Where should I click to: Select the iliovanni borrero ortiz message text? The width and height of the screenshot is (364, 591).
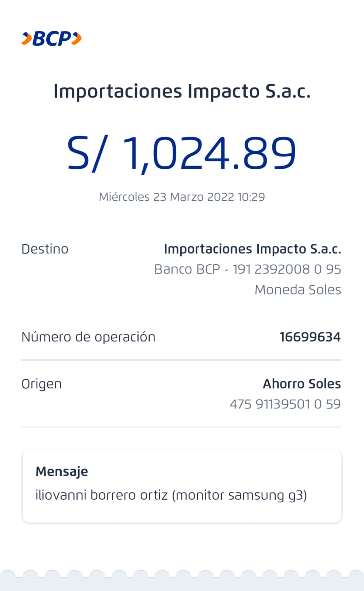(171, 495)
